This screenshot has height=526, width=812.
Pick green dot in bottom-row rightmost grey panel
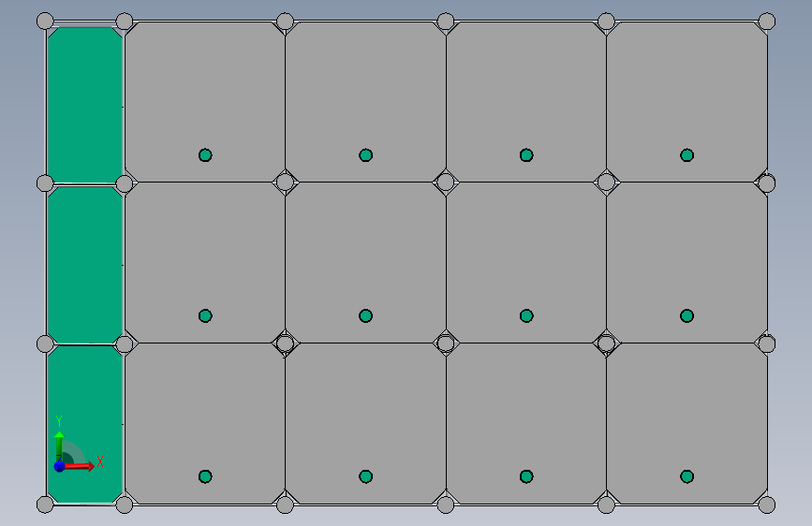pyautogui.click(x=687, y=476)
